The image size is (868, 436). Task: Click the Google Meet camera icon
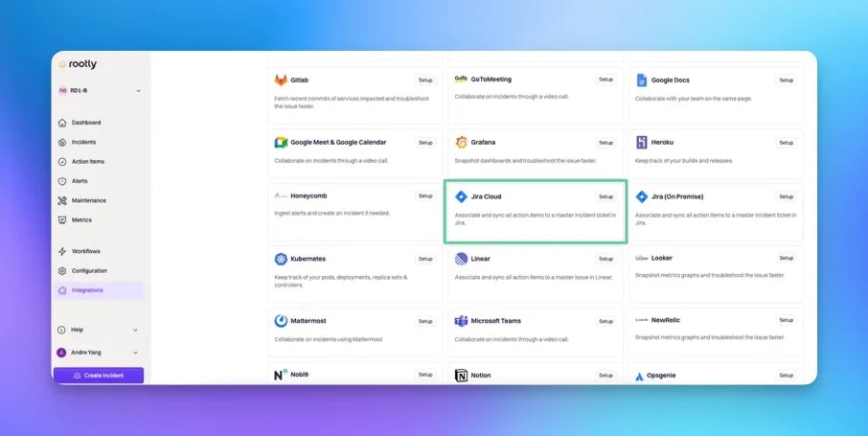281,143
